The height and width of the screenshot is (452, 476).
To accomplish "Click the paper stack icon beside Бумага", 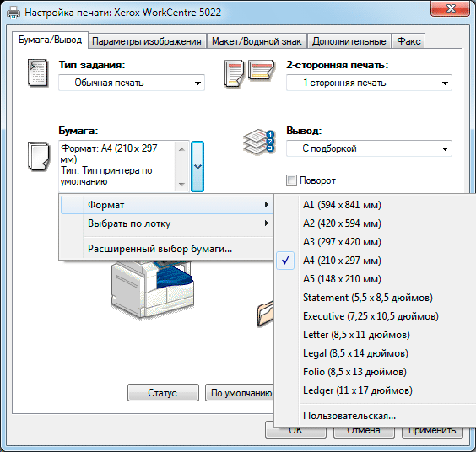I will click(39, 156).
